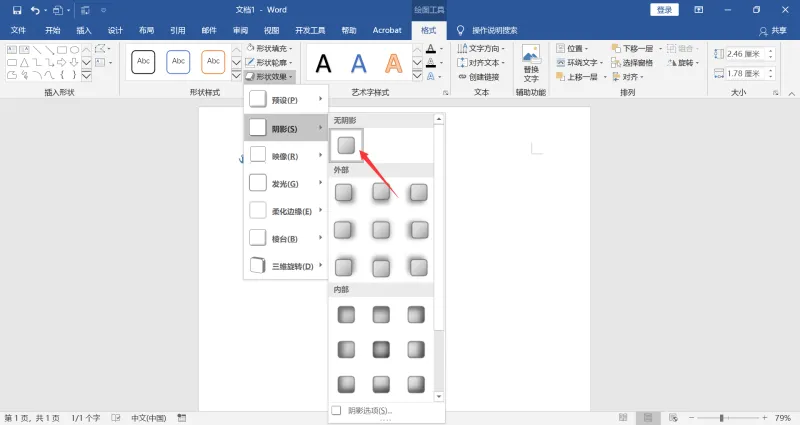
Task: Click the zoom in plus button
Action: click(x=764, y=418)
